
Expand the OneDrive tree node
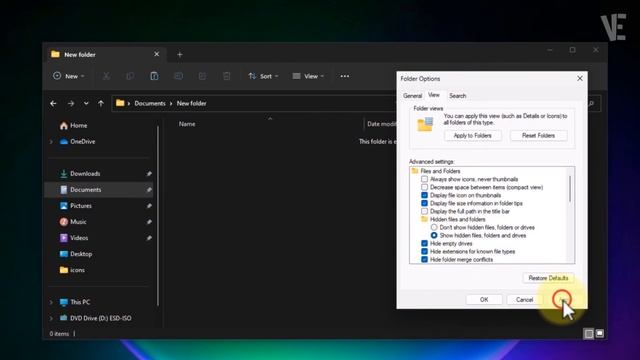51,142
